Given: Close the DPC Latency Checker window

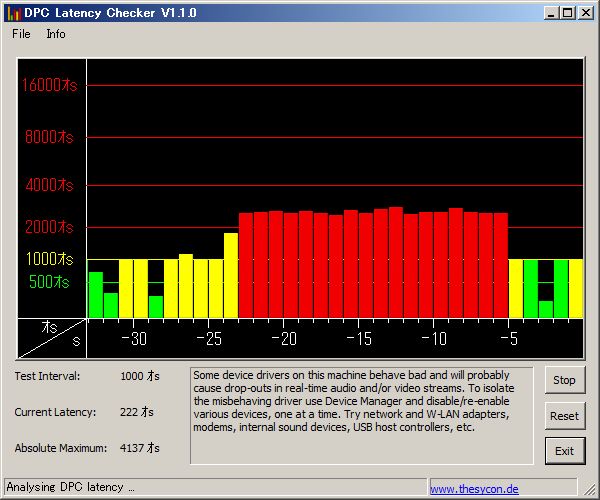Looking at the screenshot, I should (x=586, y=13).
